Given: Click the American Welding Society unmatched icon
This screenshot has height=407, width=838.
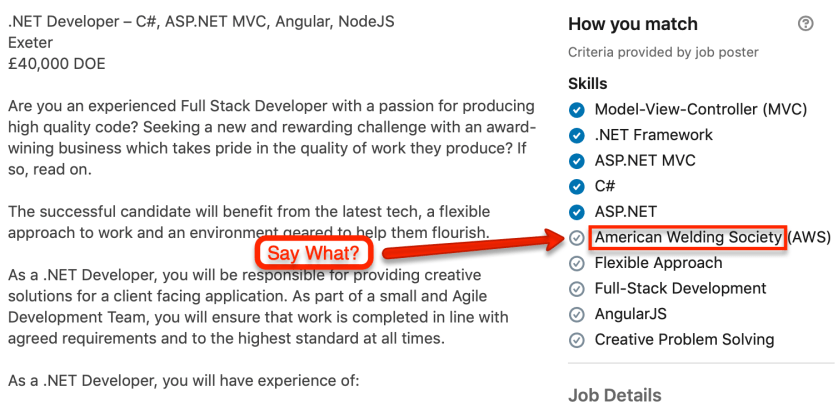Looking at the screenshot, I should (576, 238).
